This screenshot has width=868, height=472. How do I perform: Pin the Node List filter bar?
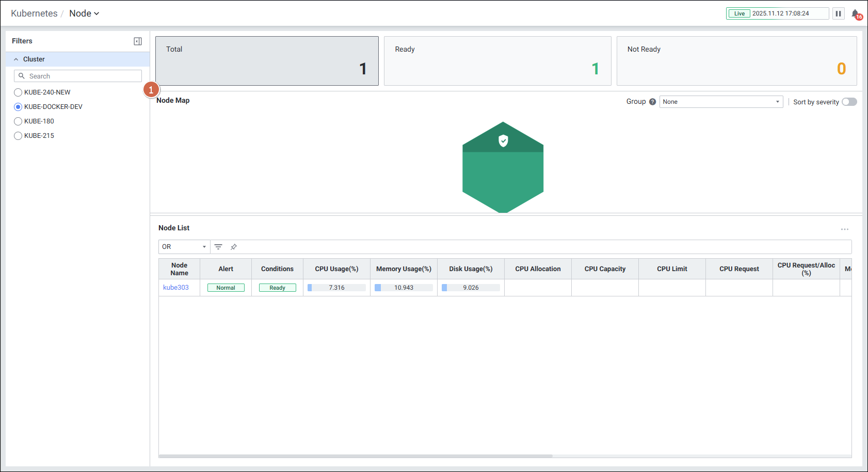tap(233, 247)
